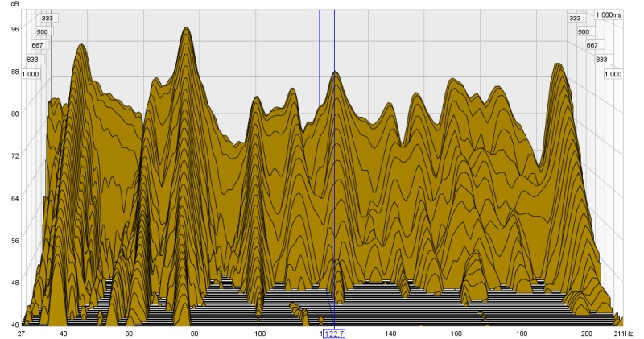Click the 64 dB axis value
The image size is (644, 339).
coord(15,198)
